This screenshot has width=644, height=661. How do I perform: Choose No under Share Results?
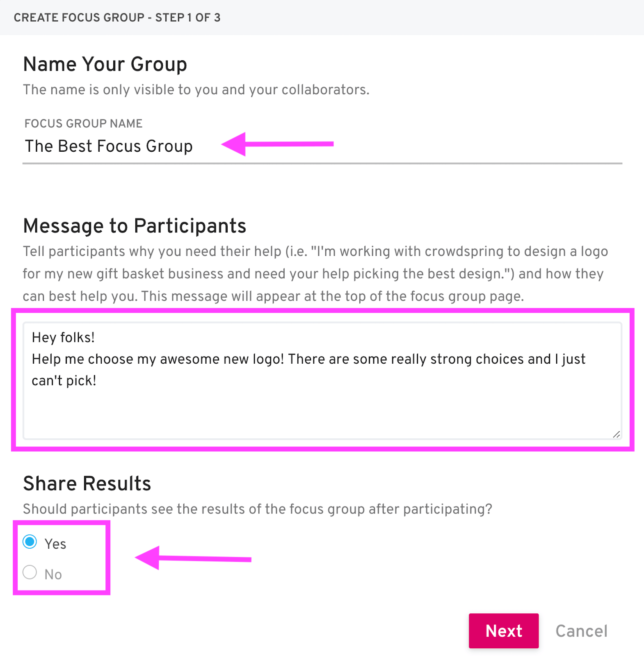[29, 572]
